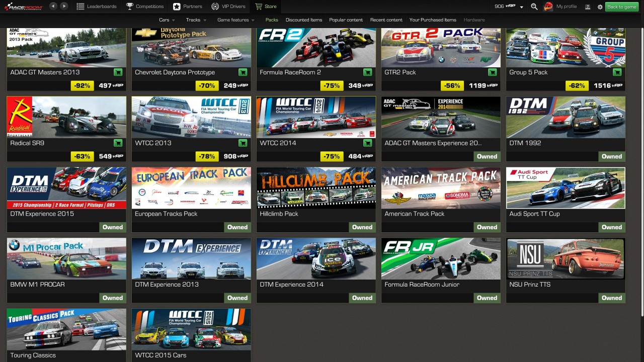Click the RaceRoom logo

tap(23, 7)
